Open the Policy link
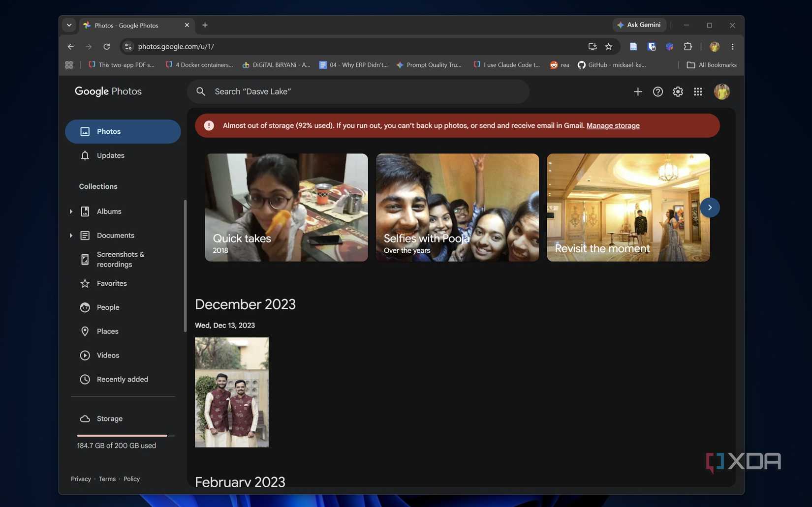Image resolution: width=812 pixels, height=507 pixels. tap(131, 479)
